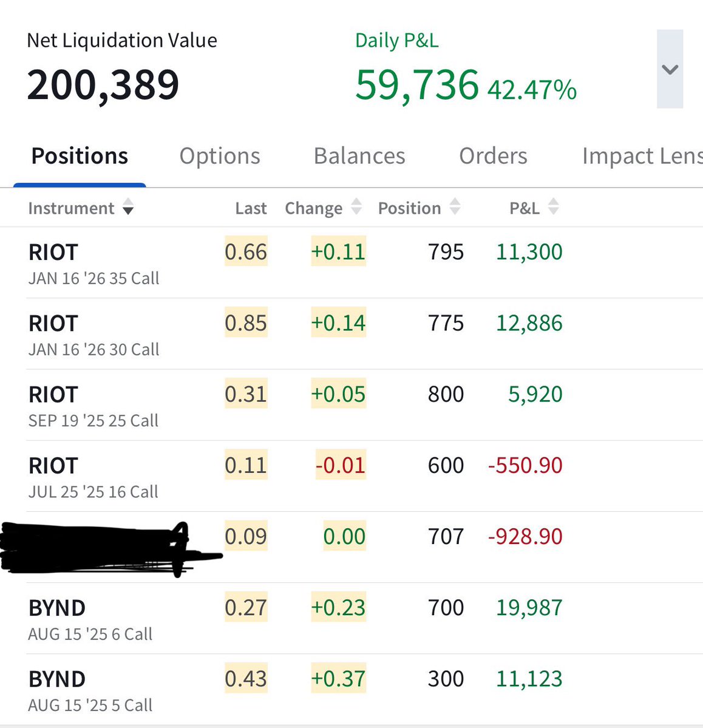Switch to the Options tab
The height and width of the screenshot is (728, 703).
(x=220, y=157)
